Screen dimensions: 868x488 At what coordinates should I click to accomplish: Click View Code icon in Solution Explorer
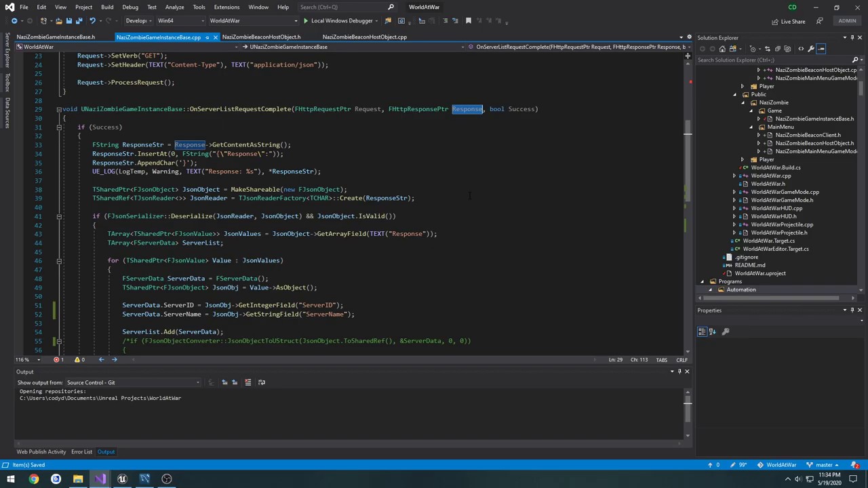click(x=801, y=49)
